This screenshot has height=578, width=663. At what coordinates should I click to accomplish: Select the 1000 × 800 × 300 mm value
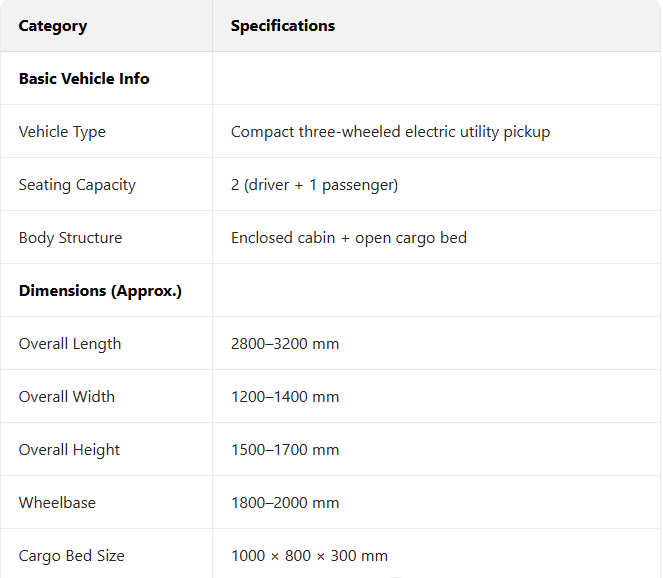[x=309, y=556]
